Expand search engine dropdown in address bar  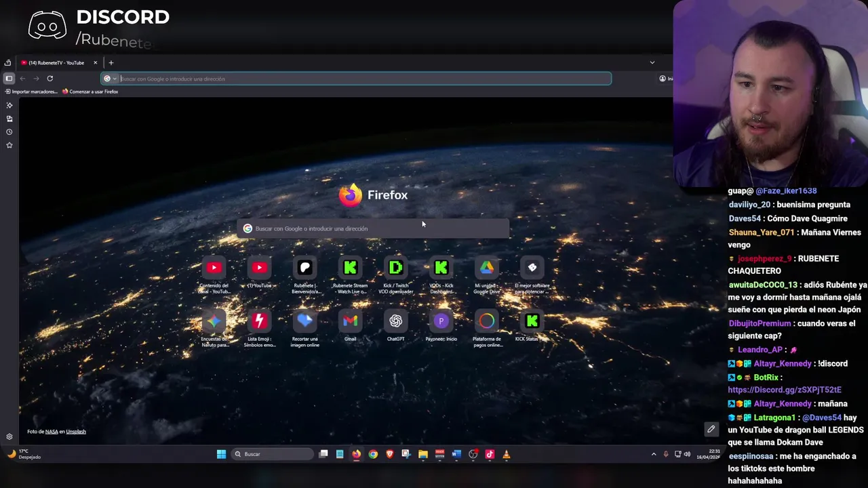pyautogui.click(x=110, y=79)
